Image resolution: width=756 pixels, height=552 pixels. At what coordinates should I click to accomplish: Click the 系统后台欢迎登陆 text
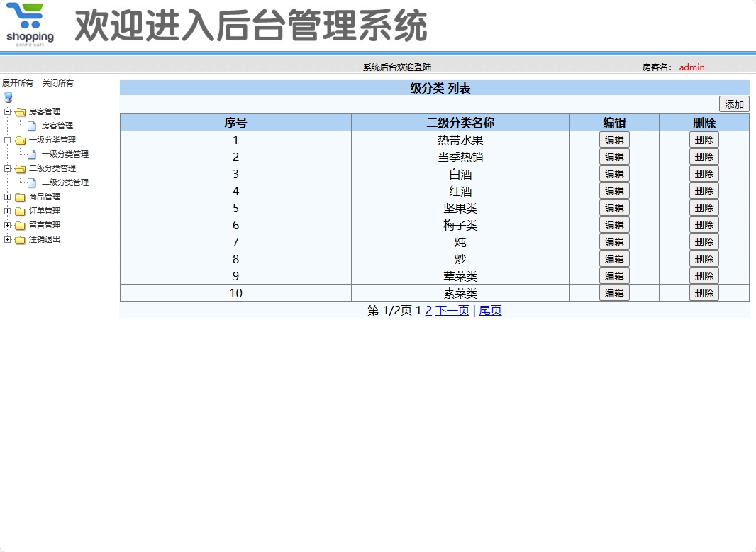[397, 67]
